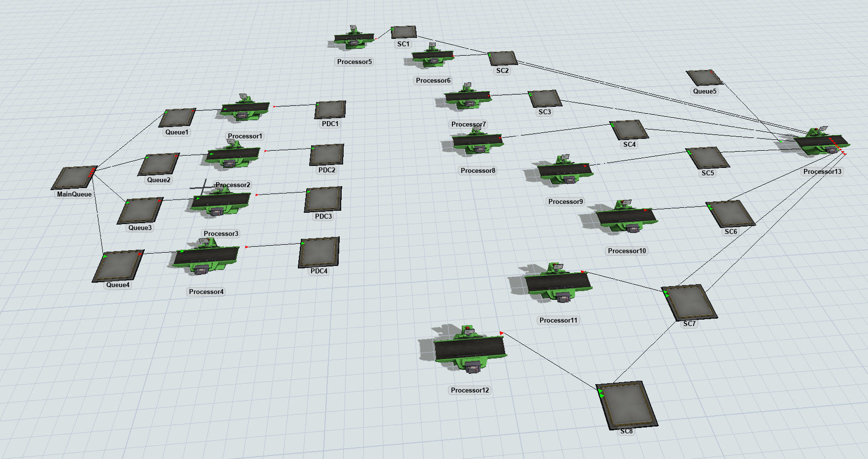This screenshot has width=868, height=459.
Task: Select the PDC1 queue pad
Action: coord(330,110)
